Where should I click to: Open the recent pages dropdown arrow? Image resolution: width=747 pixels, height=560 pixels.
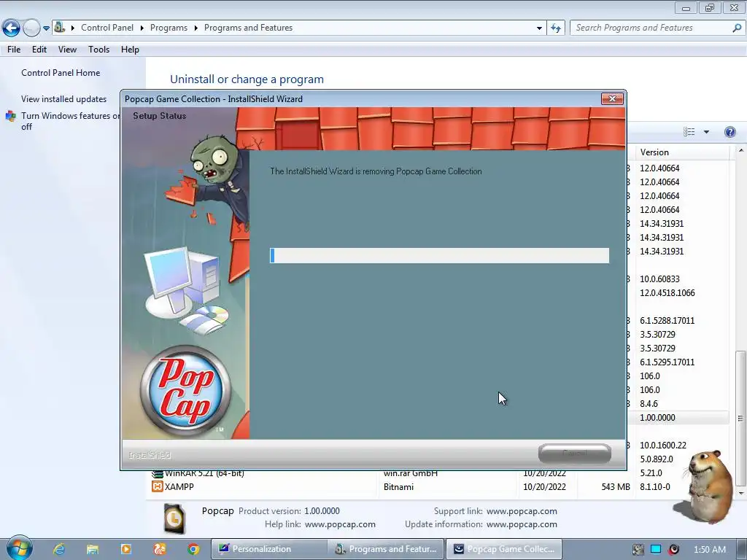[46, 28]
